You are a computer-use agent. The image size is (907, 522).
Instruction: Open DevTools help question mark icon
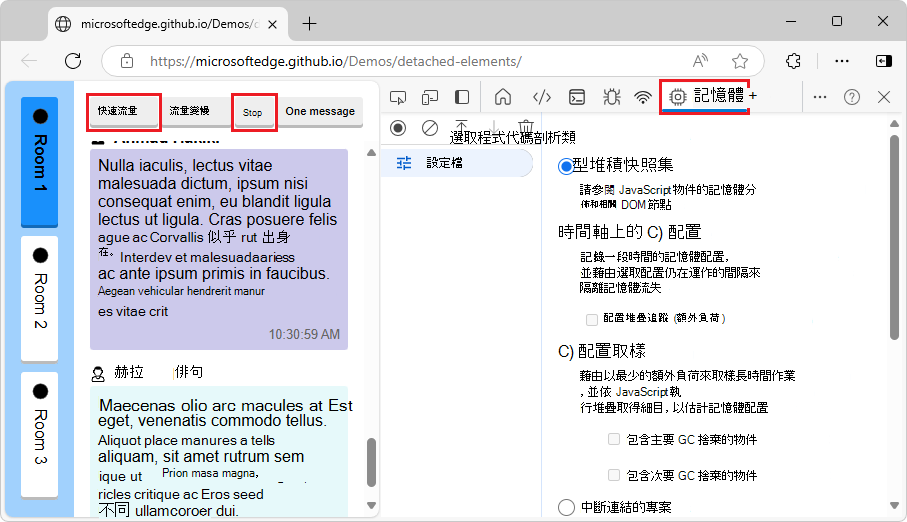tap(851, 97)
